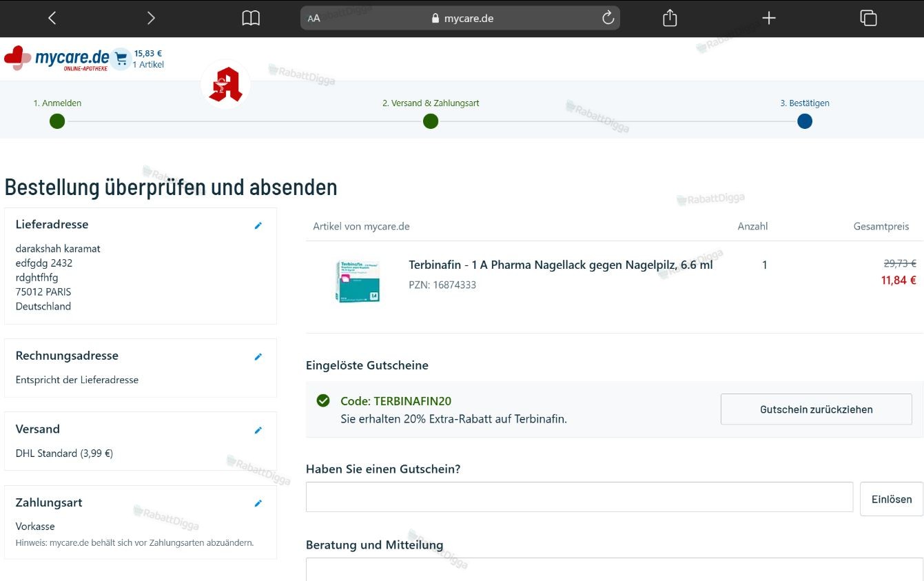Screen dimensions: 924x581
Task: Edit Versand with pencil icon
Action: (x=258, y=430)
